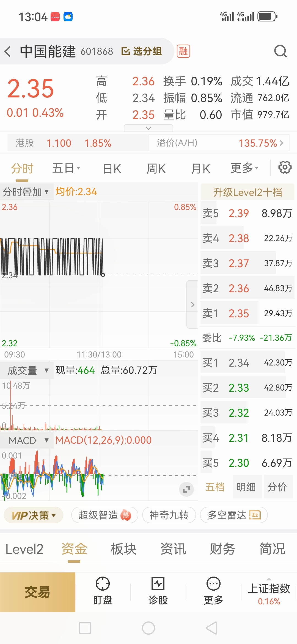Select the 五档 order book tab

(215, 487)
